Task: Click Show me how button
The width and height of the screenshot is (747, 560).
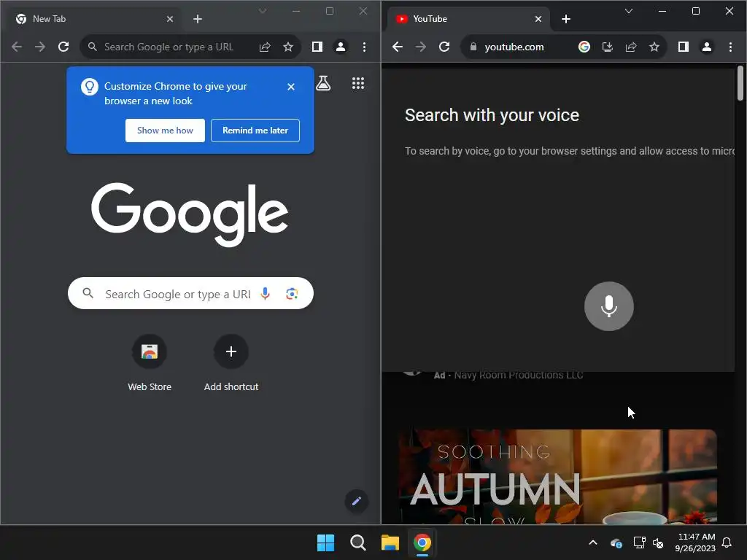Action: tap(165, 131)
